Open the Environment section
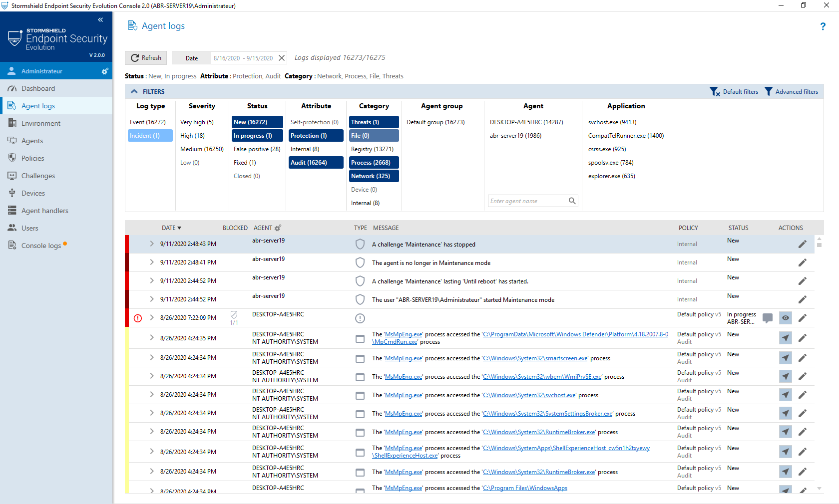Image resolution: width=839 pixels, height=504 pixels. 41,123
